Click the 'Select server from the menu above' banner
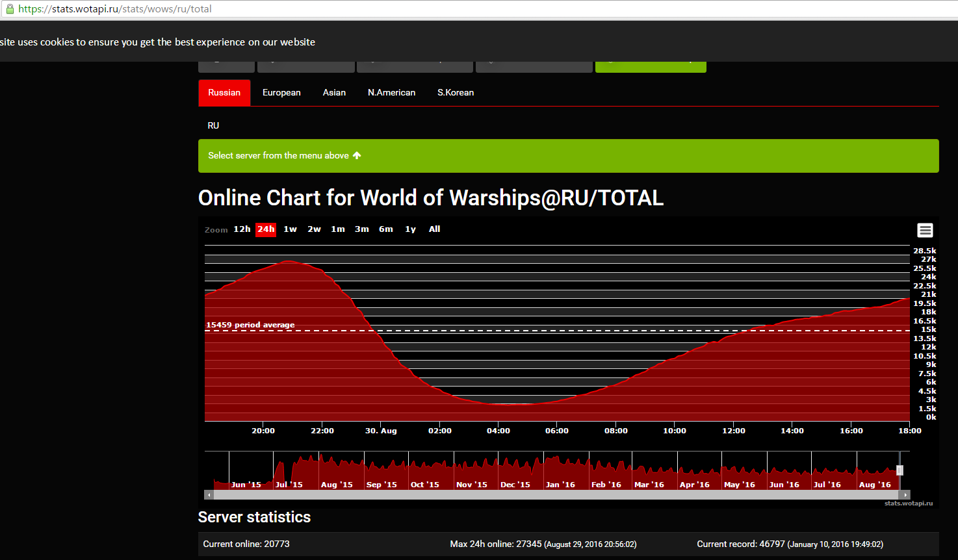This screenshot has width=958, height=560. 569,156
